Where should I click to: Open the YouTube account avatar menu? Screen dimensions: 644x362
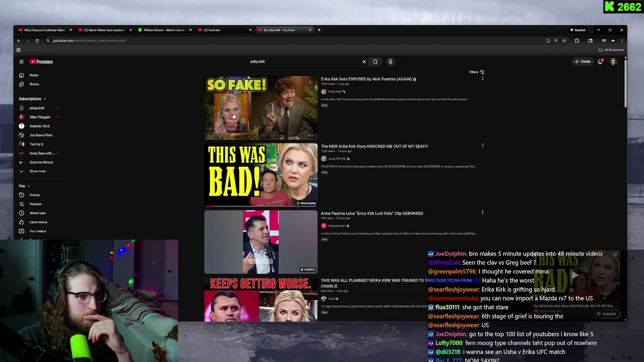pos(613,61)
